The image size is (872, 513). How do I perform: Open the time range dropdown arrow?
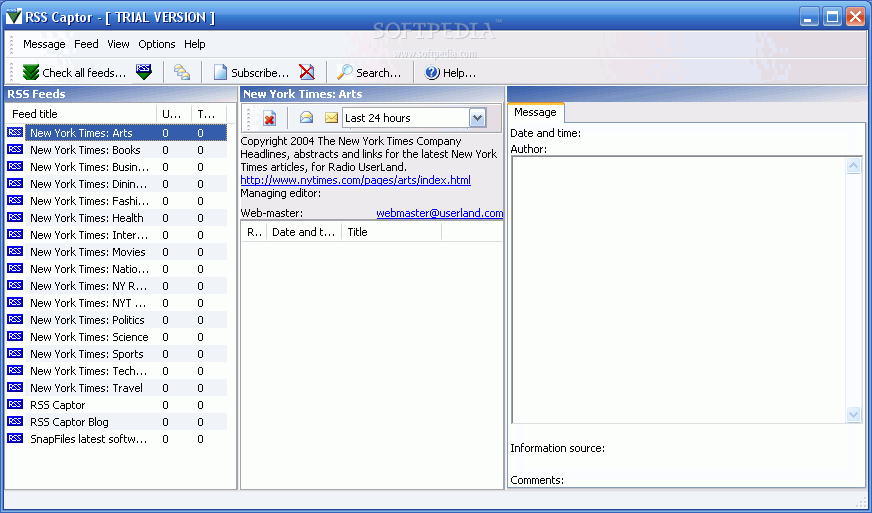tap(477, 118)
